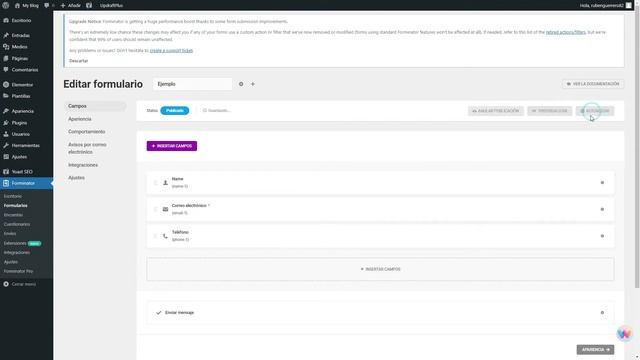Screen dimensions: 640x360
Task: Click the Previsualizar button
Action: [x=549, y=111]
